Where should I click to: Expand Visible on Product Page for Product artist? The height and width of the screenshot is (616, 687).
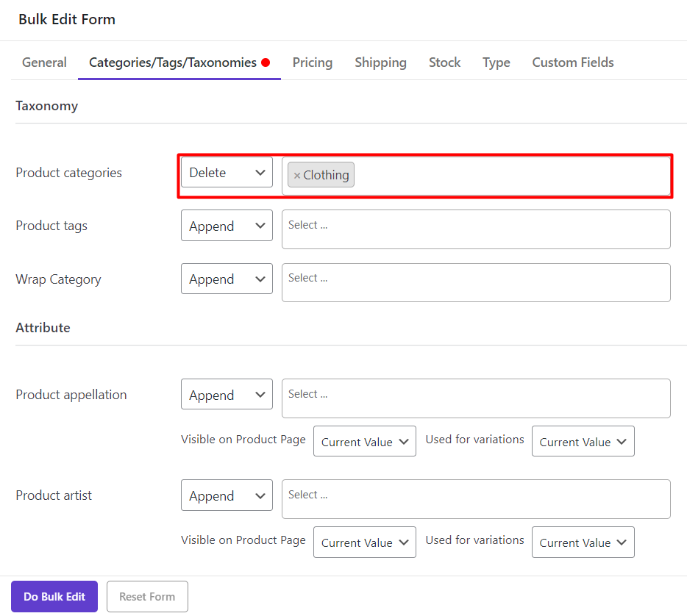coord(364,542)
